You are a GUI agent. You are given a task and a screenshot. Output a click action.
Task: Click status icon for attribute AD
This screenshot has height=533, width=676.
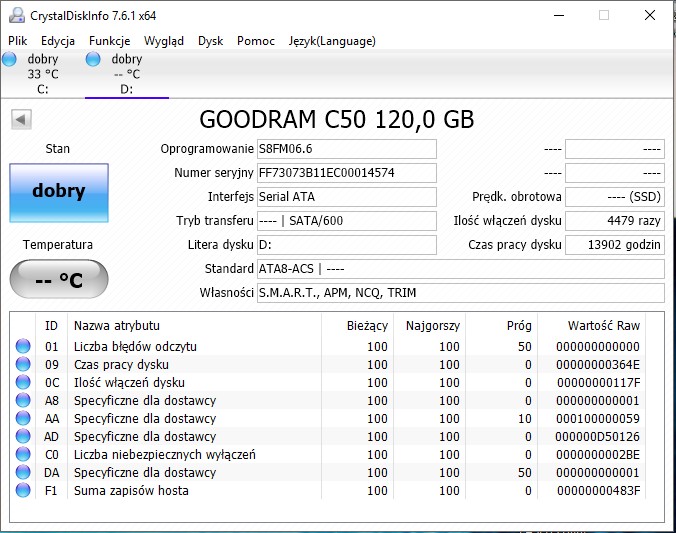23,436
